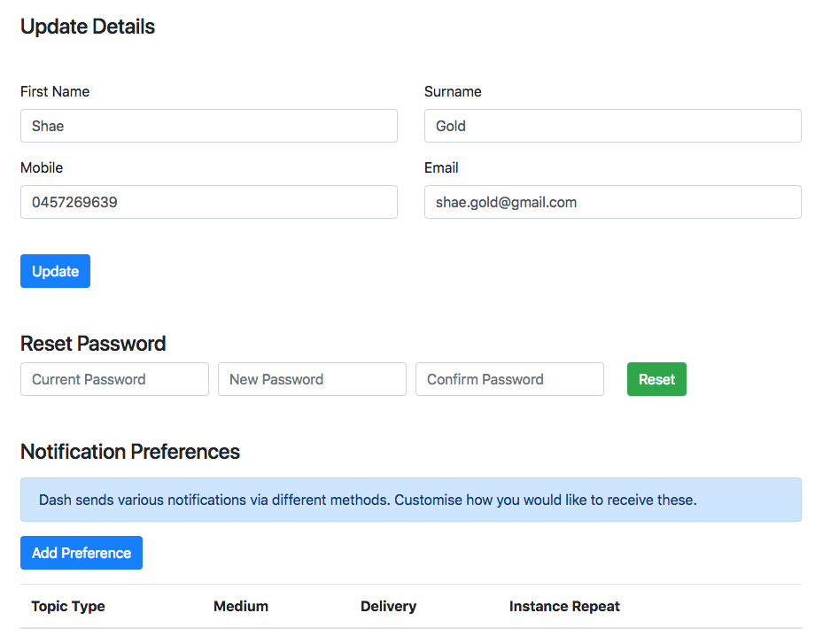823x644 pixels.
Task: Click the Email field with shae.gold@gmail.com
Action: [612, 202]
